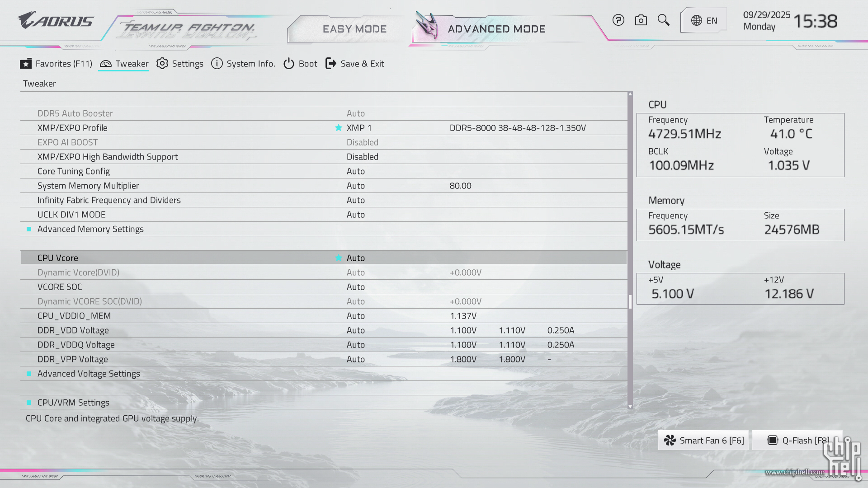Click the help question mark icon
The height and width of the screenshot is (488, 868).
[x=618, y=20]
